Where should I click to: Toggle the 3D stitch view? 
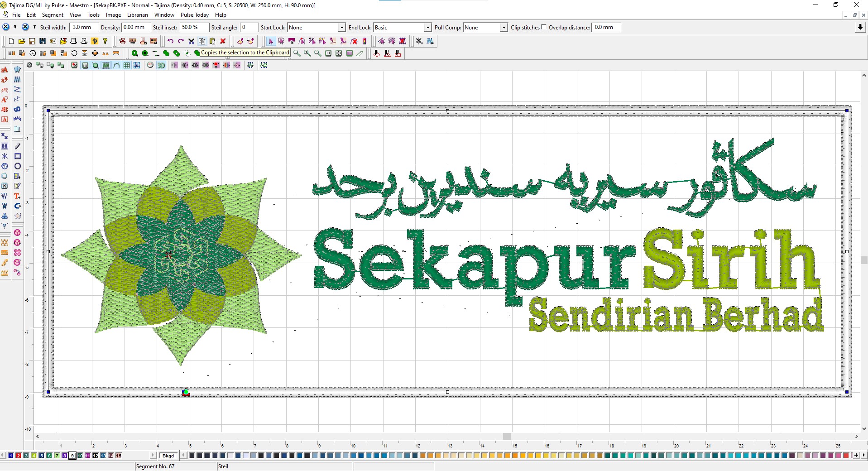[x=161, y=65]
